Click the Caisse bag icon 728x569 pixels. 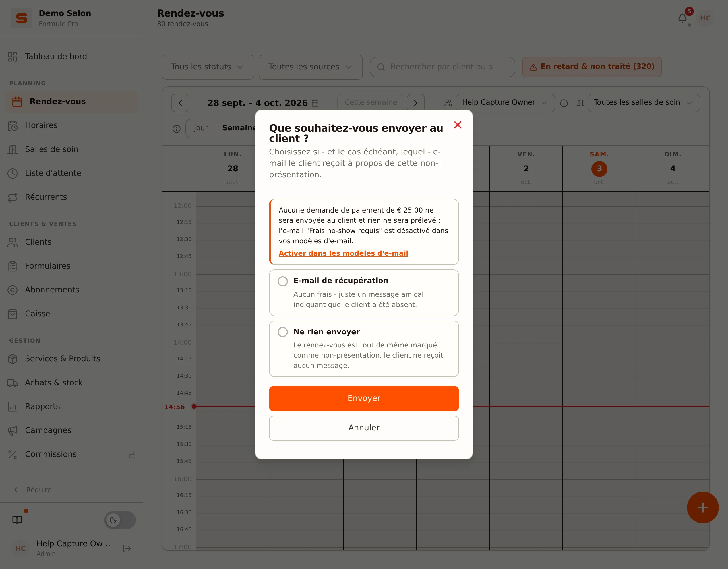coord(13,314)
